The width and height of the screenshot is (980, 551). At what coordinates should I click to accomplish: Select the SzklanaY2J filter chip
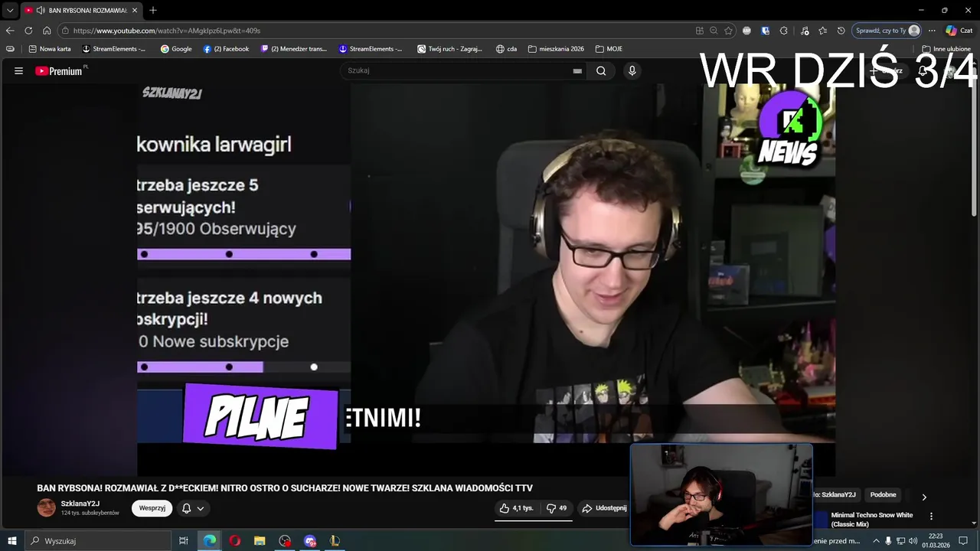click(837, 495)
